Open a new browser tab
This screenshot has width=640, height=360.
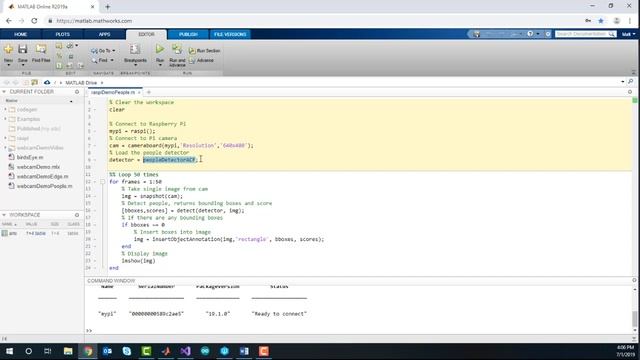108,7
